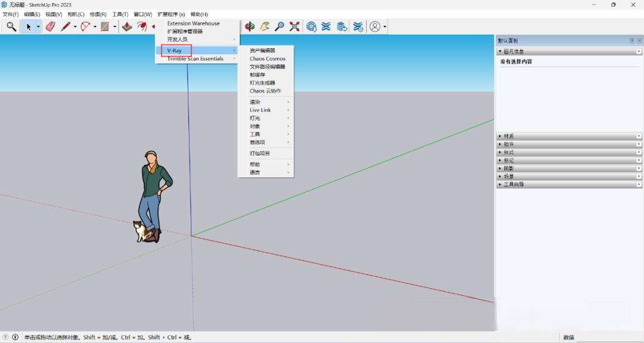Expand the 样式 panel section
644x343 pixels.
coord(569,152)
